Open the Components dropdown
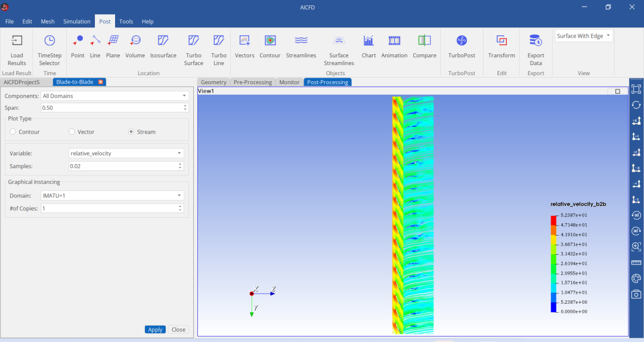644x342 pixels. click(114, 95)
